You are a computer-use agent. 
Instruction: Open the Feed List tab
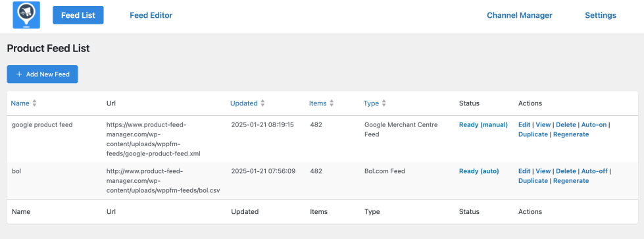[x=78, y=15]
